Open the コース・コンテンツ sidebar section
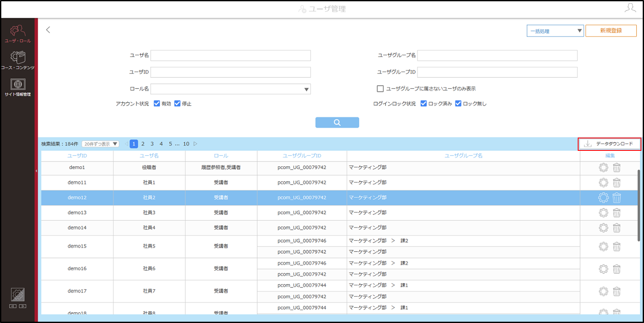Viewport: 644px width, 323px height. (18, 60)
